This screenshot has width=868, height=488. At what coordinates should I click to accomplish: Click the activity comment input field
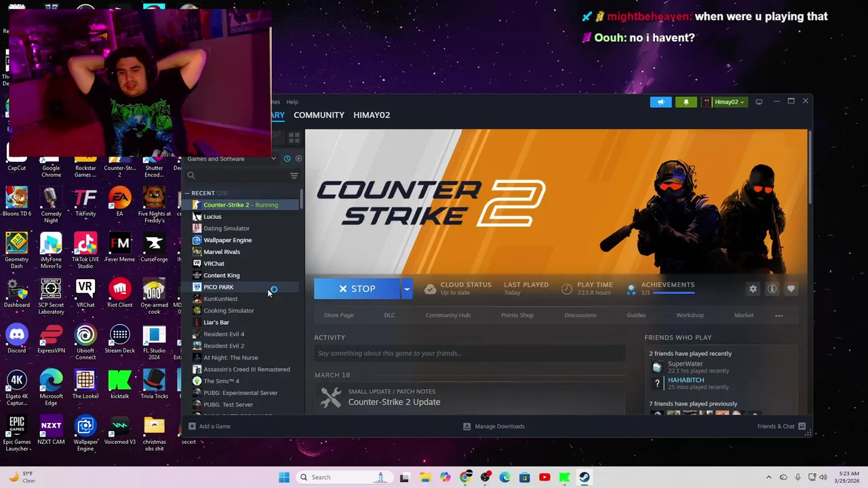pos(469,353)
